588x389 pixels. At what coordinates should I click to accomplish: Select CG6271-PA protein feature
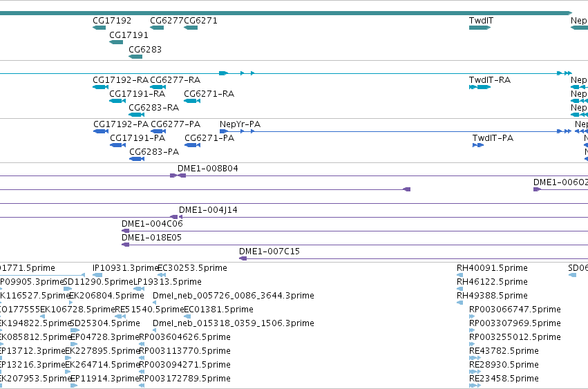click(x=192, y=145)
